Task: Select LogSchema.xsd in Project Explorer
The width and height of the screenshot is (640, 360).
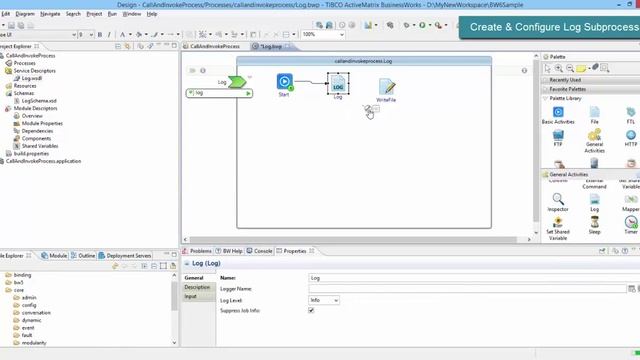Action: click(x=36, y=101)
